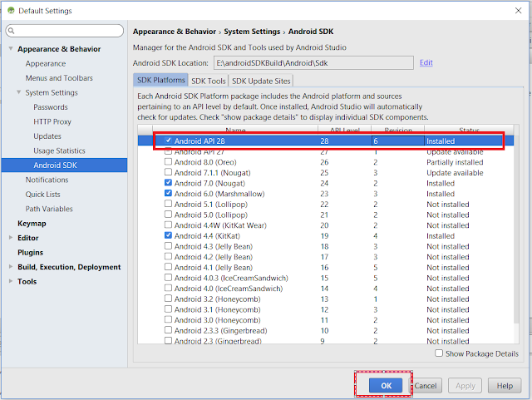Open Usage Statistics settings
The width and height of the screenshot is (532, 400).
pos(59,151)
